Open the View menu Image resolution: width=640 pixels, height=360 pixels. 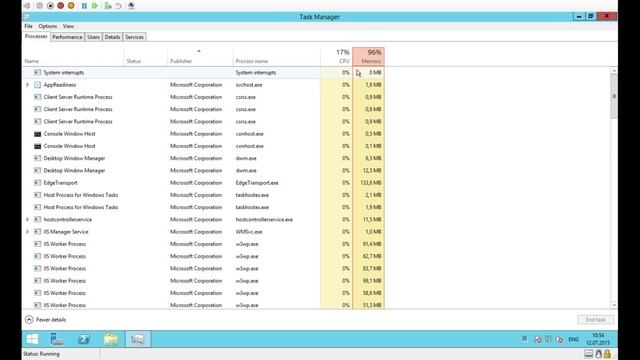(68, 26)
